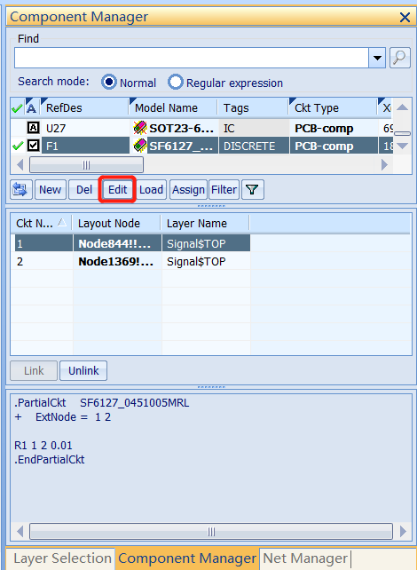This screenshot has width=417, height=570.
Task: Click the Del button
Action: click(x=84, y=189)
